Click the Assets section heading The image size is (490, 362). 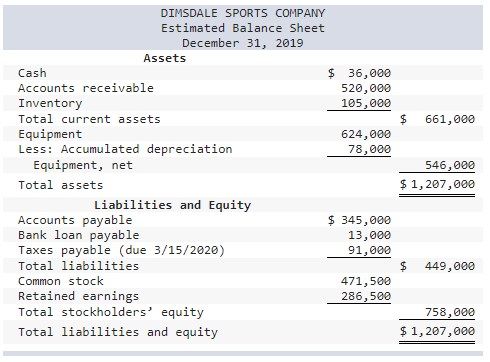coord(165,58)
